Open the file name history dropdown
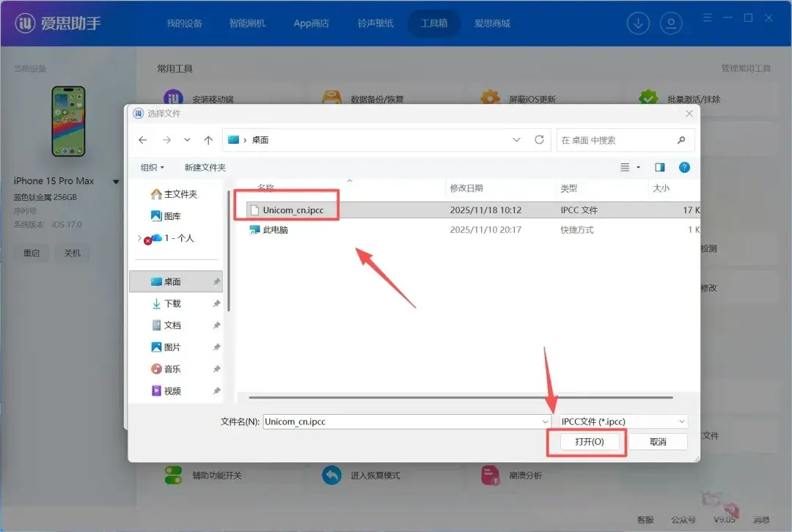 545,421
